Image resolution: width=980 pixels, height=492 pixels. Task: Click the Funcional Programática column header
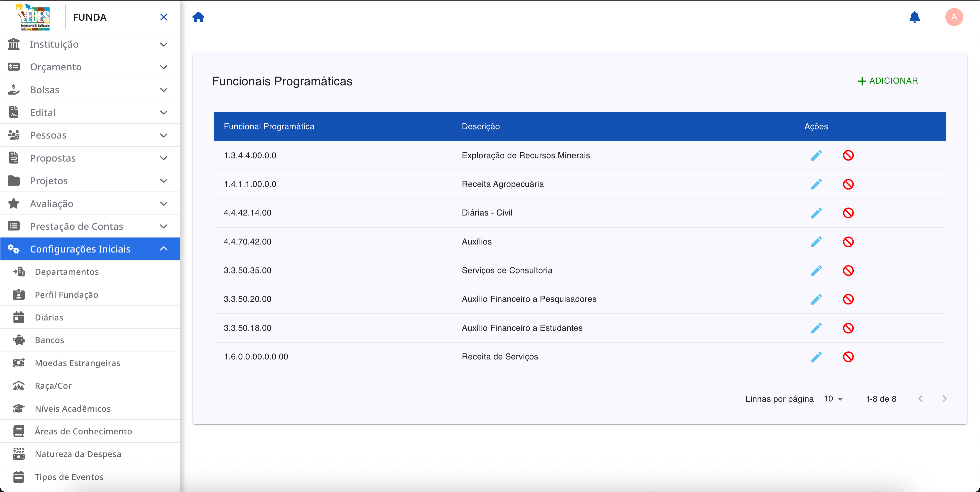click(269, 127)
